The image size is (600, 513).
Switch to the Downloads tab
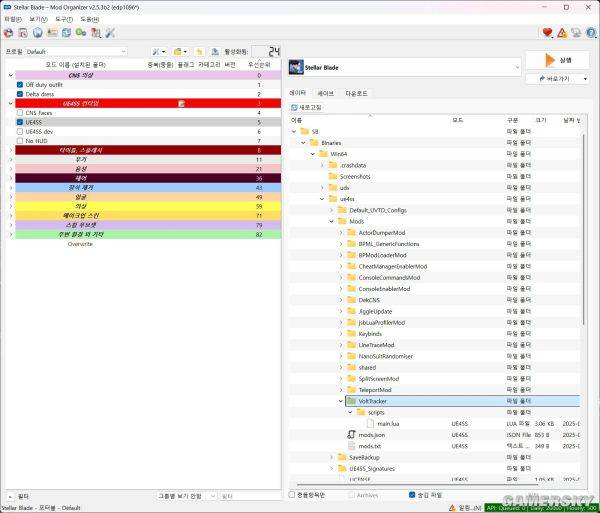tap(356, 93)
